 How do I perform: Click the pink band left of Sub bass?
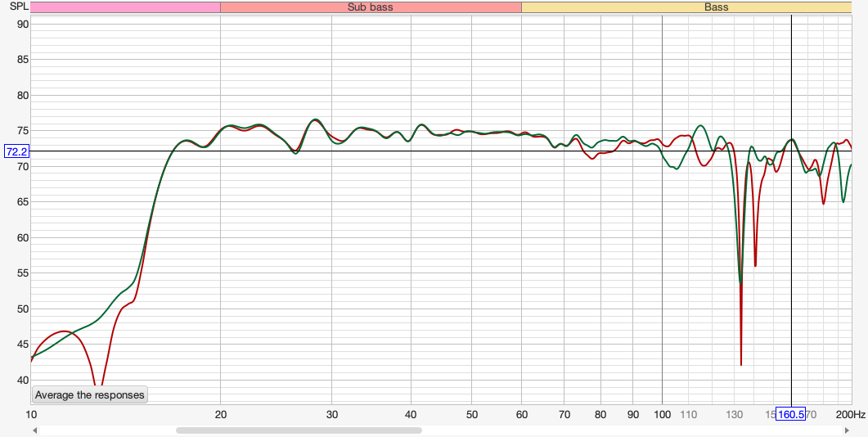pyautogui.click(x=126, y=7)
